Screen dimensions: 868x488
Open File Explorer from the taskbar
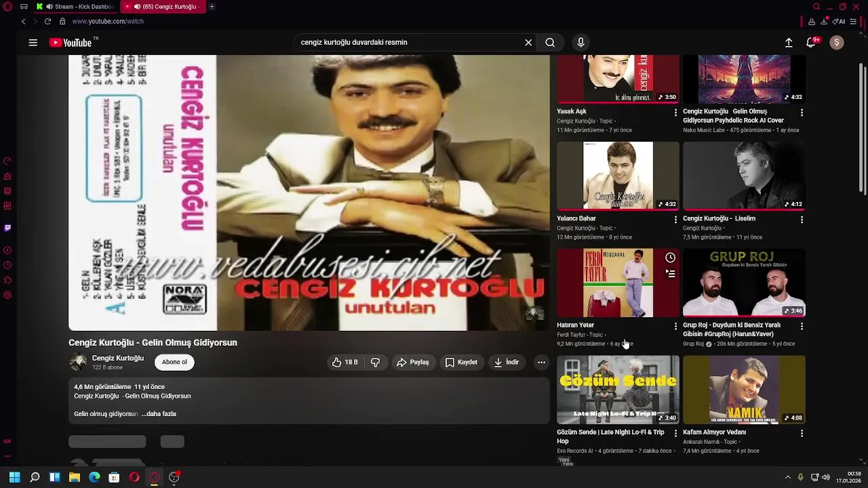click(75, 478)
